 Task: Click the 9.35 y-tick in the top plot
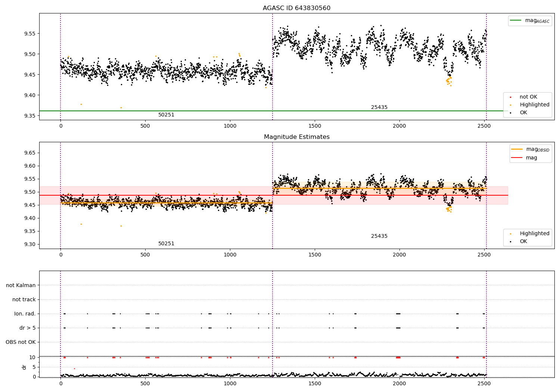pyautogui.click(x=29, y=116)
